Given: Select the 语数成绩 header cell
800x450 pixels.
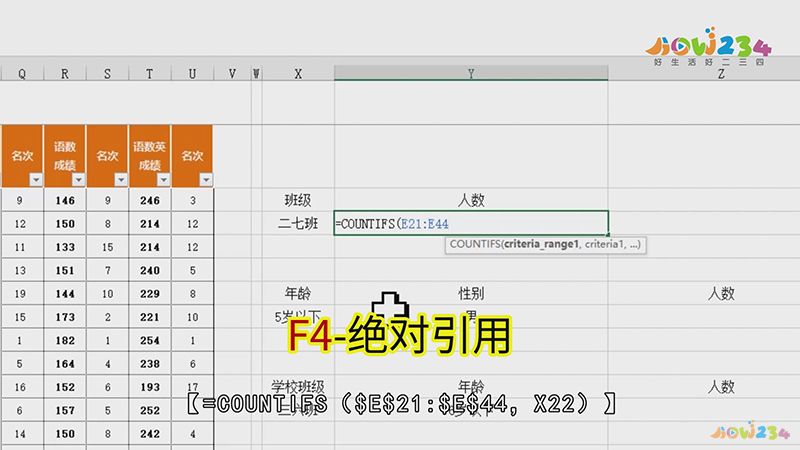Looking at the screenshot, I should [x=65, y=156].
